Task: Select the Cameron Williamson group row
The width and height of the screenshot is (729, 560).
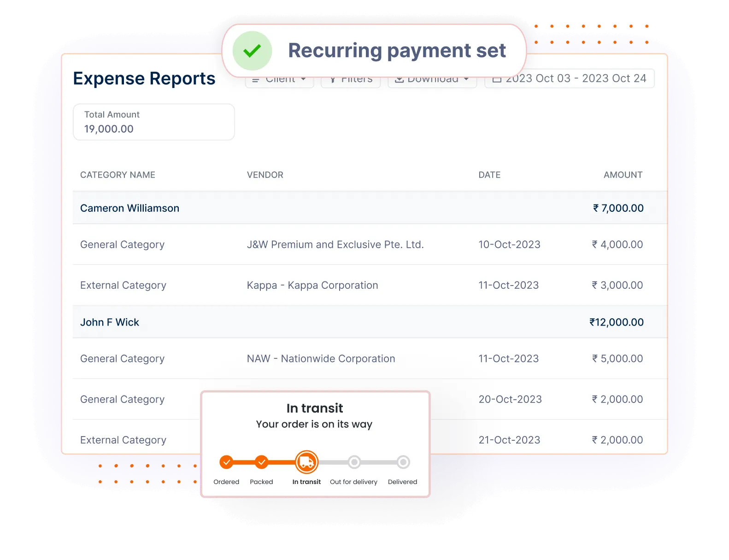Action: point(370,208)
